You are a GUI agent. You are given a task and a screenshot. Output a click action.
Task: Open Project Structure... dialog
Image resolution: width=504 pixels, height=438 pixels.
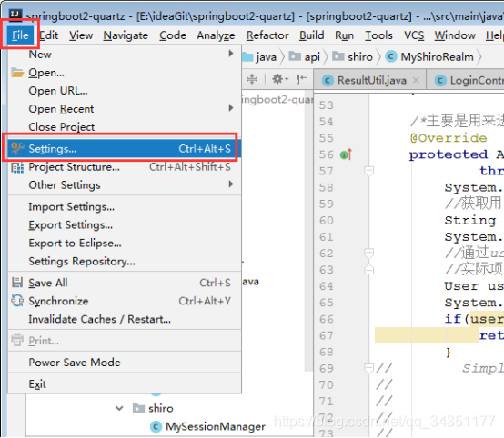click(125, 167)
